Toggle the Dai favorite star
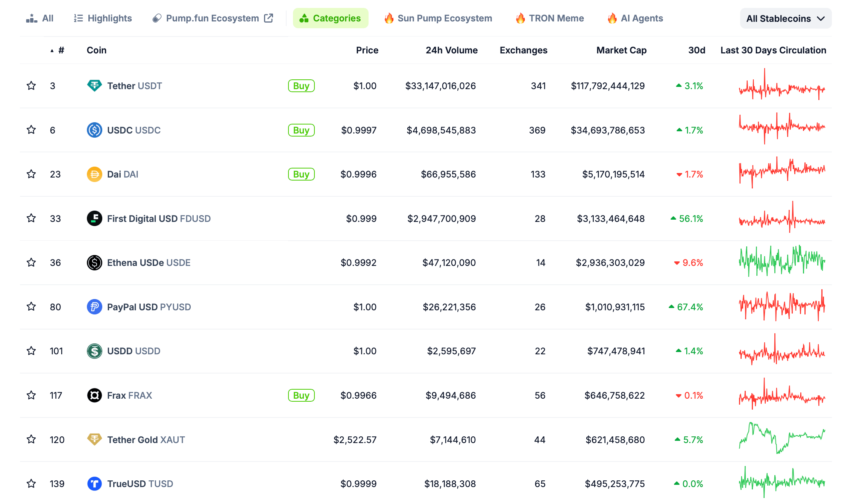The height and width of the screenshot is (504, 865). [31, 174]
